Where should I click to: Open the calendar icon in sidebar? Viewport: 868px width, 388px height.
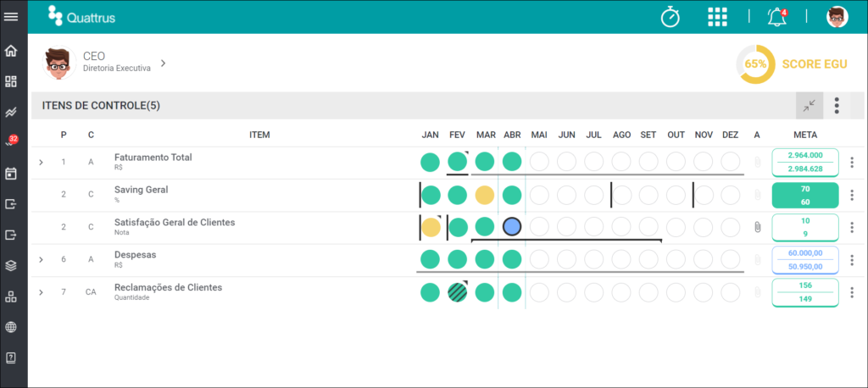[10, 174]
